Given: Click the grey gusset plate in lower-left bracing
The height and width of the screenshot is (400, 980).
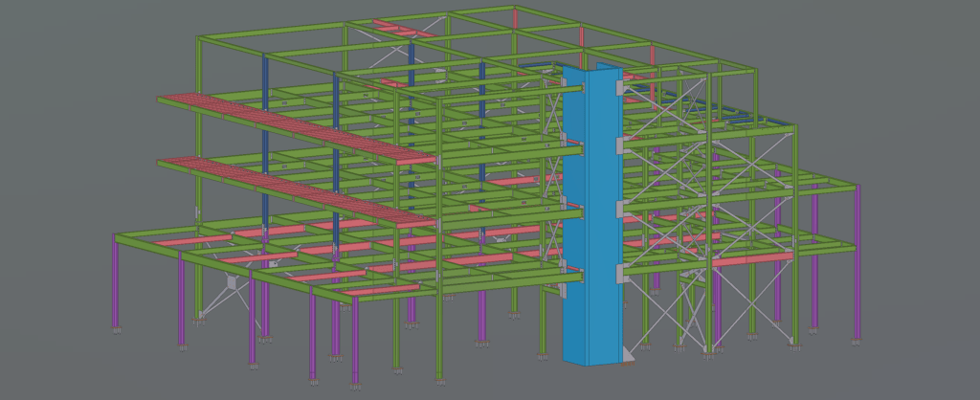Looking at the screenshot, I should point(231,284).
